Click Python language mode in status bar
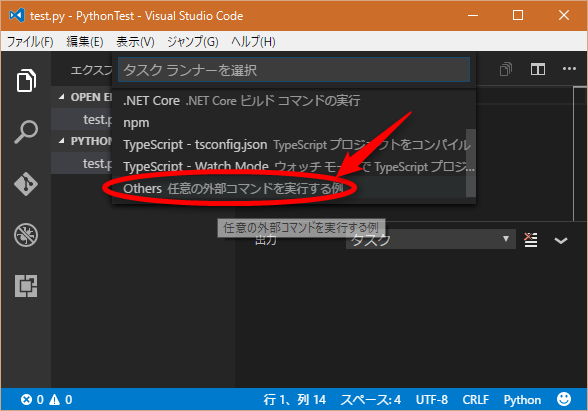The image size is (588, 411). tap(522, 400)
